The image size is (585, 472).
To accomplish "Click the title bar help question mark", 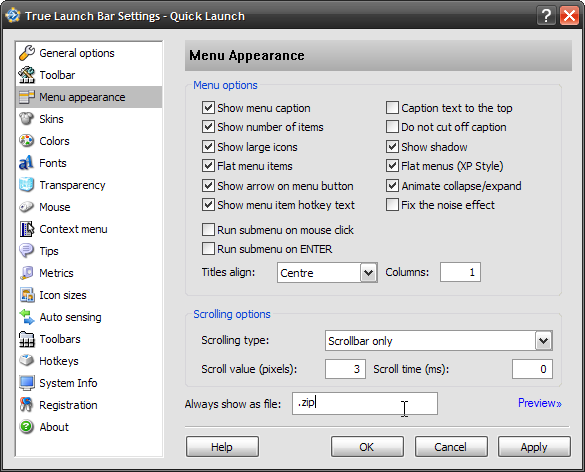I will pos(546,16).
